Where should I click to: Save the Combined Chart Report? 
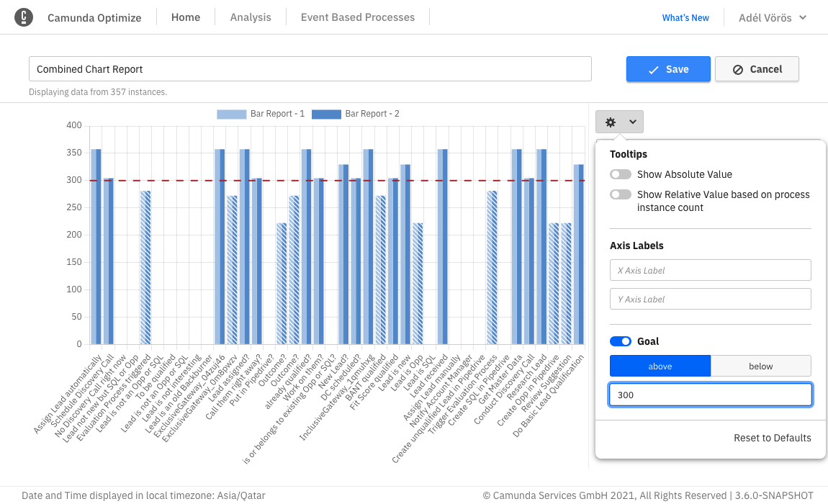668,68
